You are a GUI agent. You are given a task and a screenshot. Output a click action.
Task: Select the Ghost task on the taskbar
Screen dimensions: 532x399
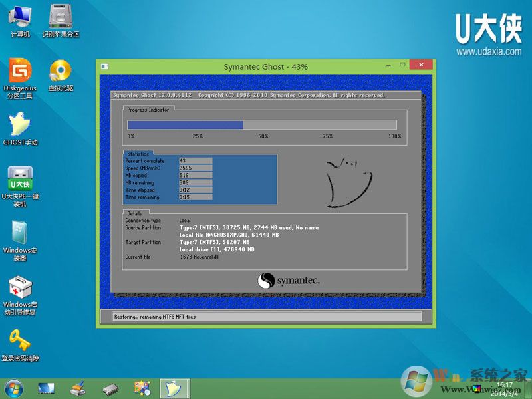tap(174, 388)
